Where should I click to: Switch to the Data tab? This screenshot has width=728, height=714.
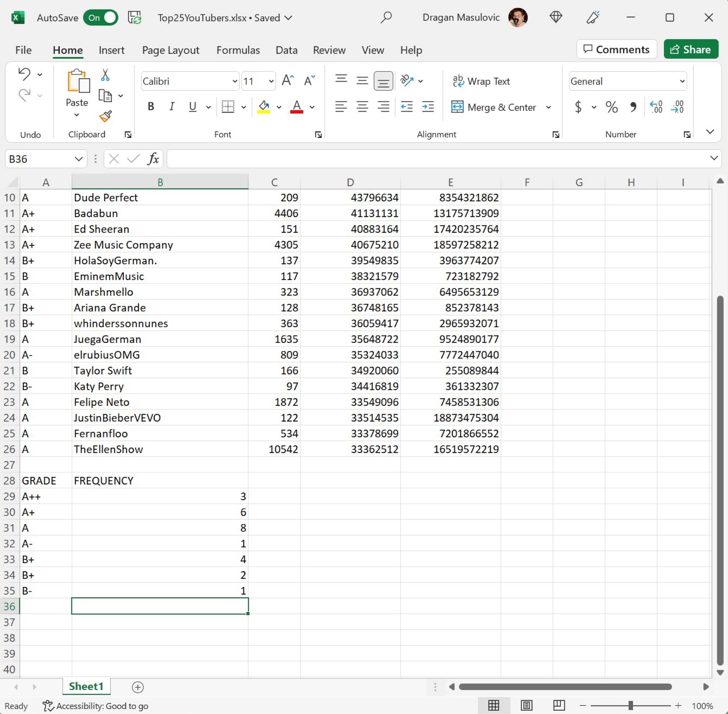[x=286, y=50]
